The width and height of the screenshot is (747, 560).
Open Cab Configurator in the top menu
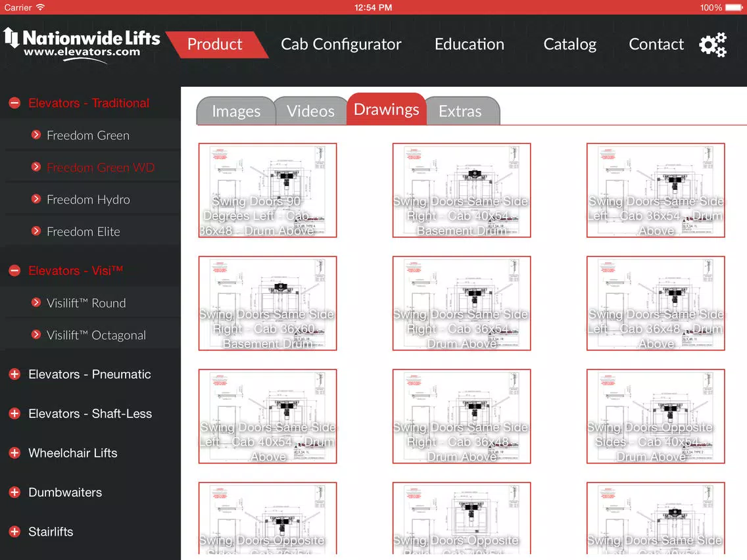click(341, 44)
